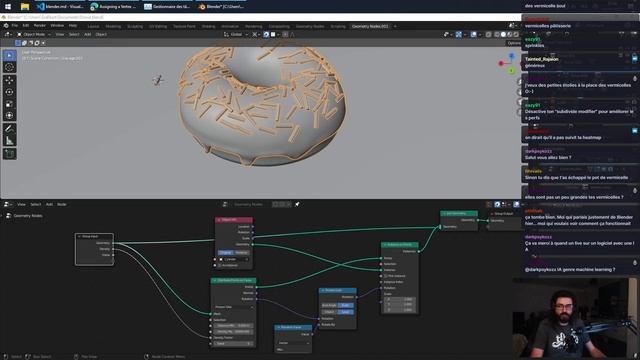Open the Render menu
Screen dimensions: 640x360
[x=40, y=26]
